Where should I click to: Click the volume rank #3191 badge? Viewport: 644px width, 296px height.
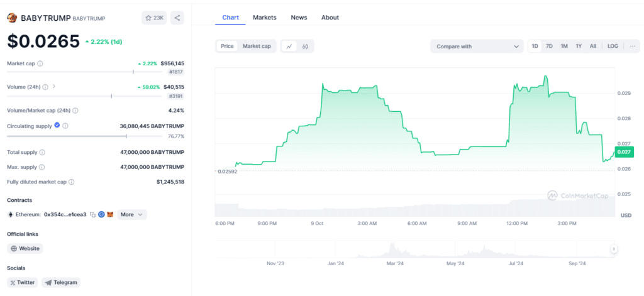tap(176, 97)
